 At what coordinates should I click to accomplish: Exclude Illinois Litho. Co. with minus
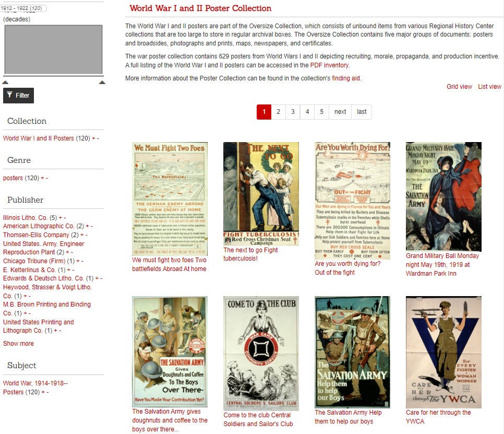[x=65, y=217]
